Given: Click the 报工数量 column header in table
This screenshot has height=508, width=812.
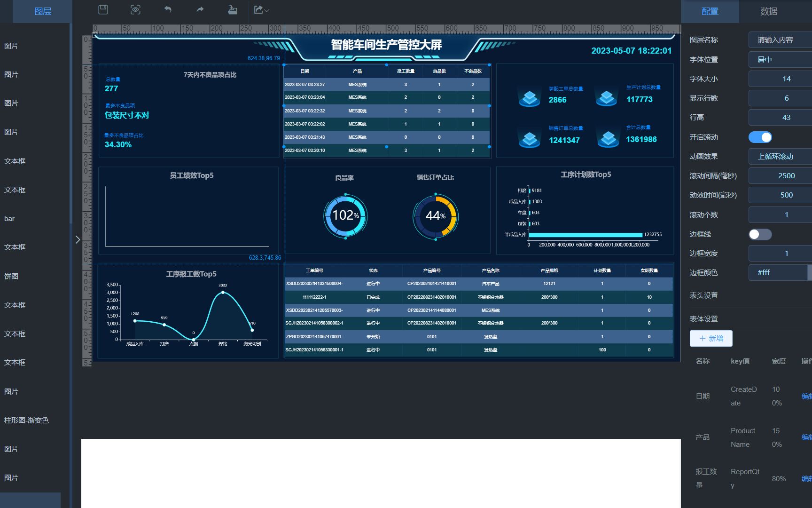Looking at the screenshot, I should [406, 71].
